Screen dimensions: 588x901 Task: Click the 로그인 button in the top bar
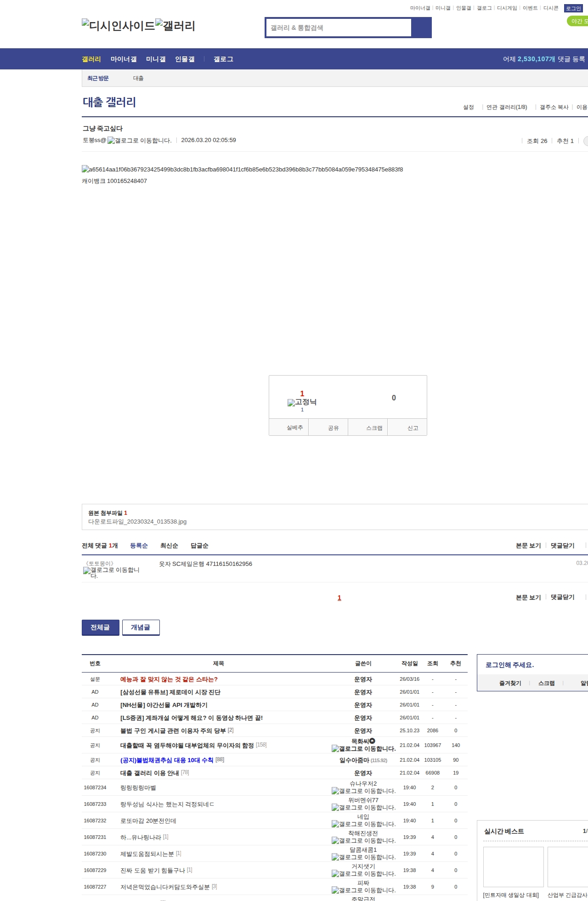coord(573,8)
